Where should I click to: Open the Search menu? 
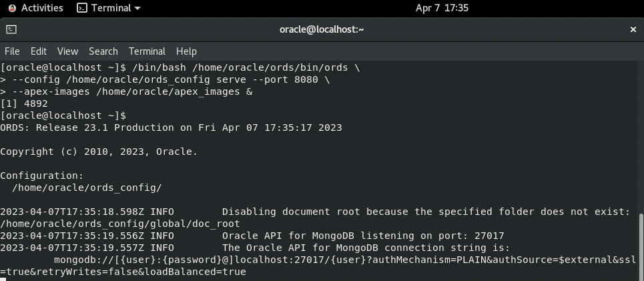(103, 51)
